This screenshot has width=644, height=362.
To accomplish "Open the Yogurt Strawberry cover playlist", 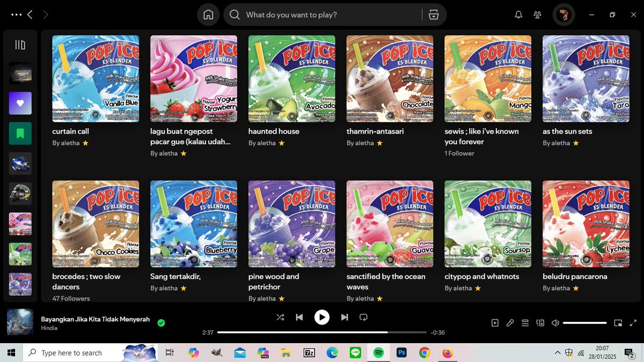I will coord(194,79).
